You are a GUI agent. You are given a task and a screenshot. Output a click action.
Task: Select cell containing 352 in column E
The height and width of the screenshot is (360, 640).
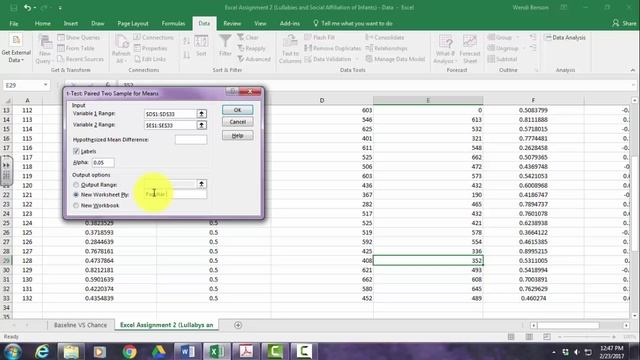click(x=428, y=260)
